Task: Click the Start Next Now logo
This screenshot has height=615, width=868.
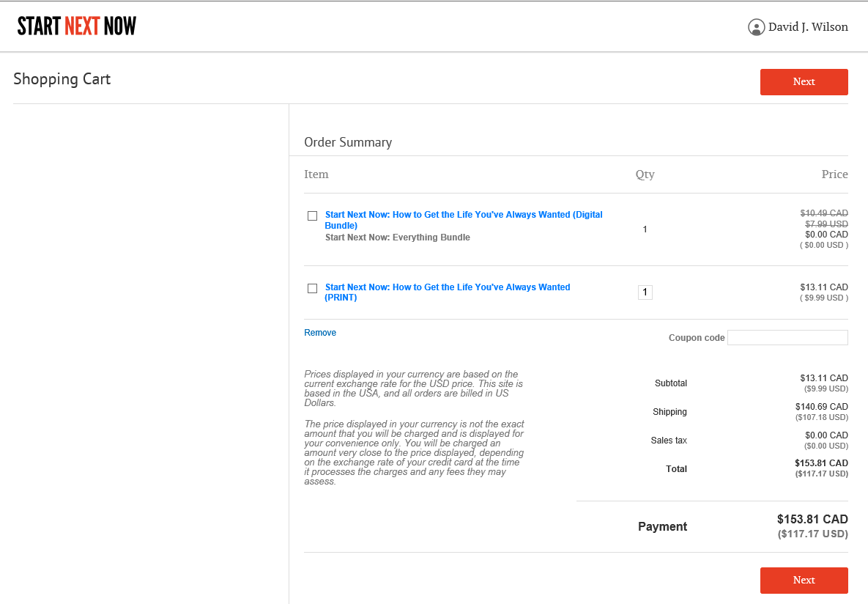Action: [76, 26]
